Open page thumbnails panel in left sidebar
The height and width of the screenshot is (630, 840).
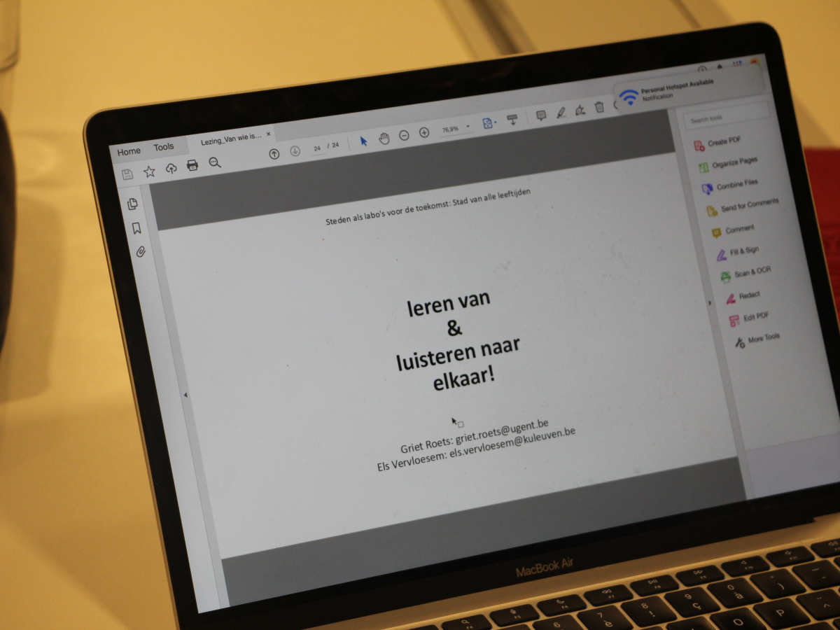(x=132, y=204)
